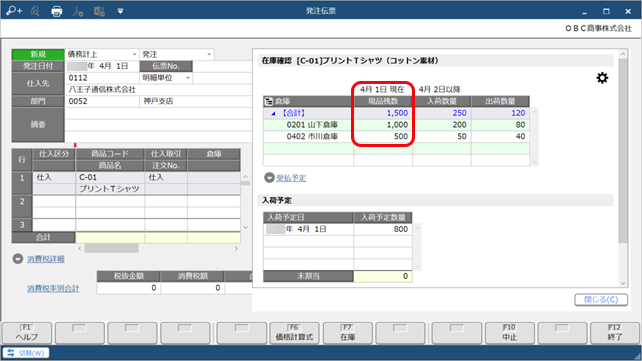Open the title bar toolbar dropdown arrow

[x=120, y=11]
